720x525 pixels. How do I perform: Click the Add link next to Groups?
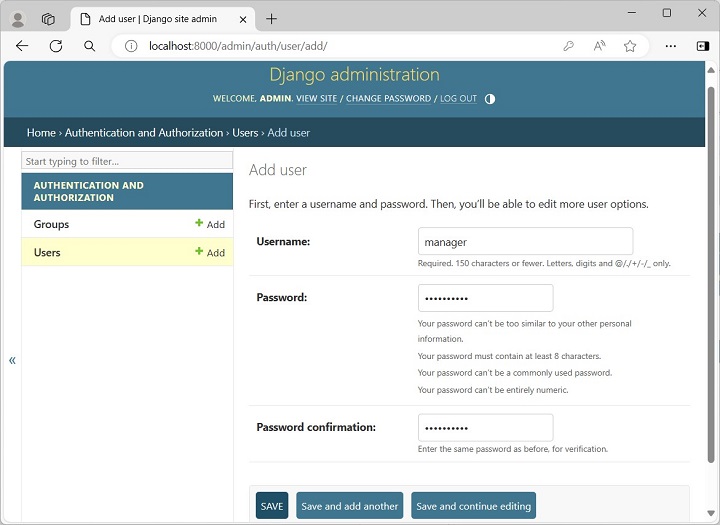[x=210, y=225]
